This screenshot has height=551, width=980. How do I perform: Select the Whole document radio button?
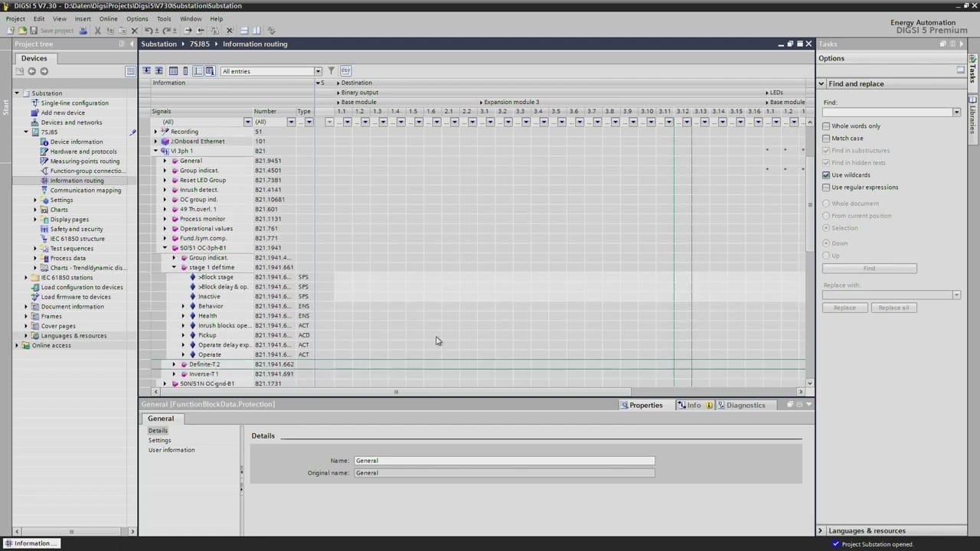tap(826, 204)
